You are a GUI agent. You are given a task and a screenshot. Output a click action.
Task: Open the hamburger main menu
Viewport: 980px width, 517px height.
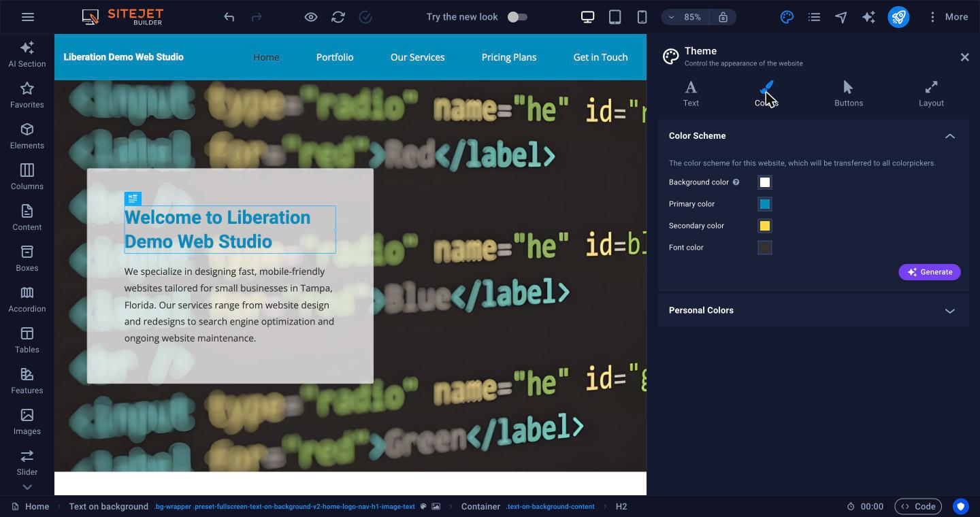coord(28,17)
